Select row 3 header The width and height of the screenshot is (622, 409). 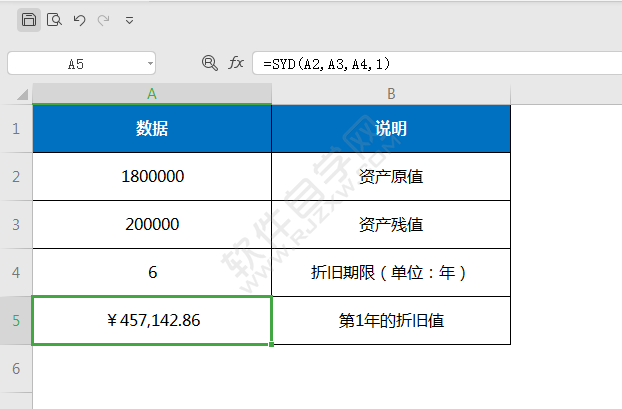coord(16,225)
